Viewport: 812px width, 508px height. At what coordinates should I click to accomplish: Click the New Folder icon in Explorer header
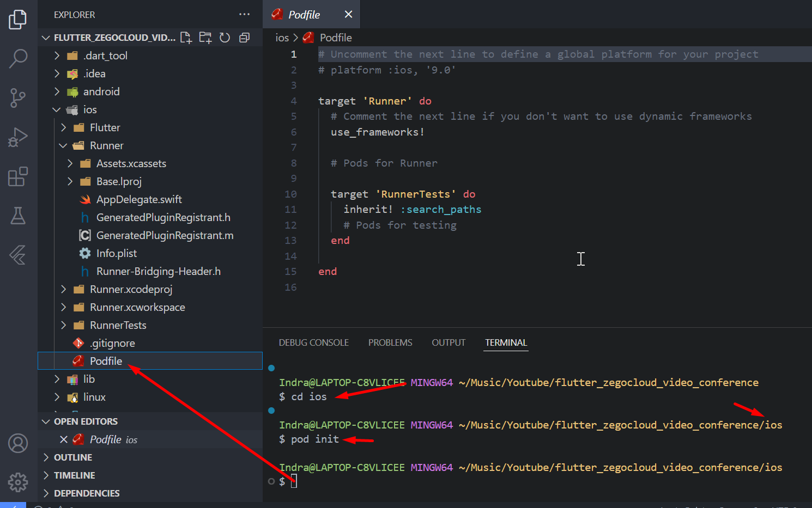pyautogui.click(x=205, y=38)
